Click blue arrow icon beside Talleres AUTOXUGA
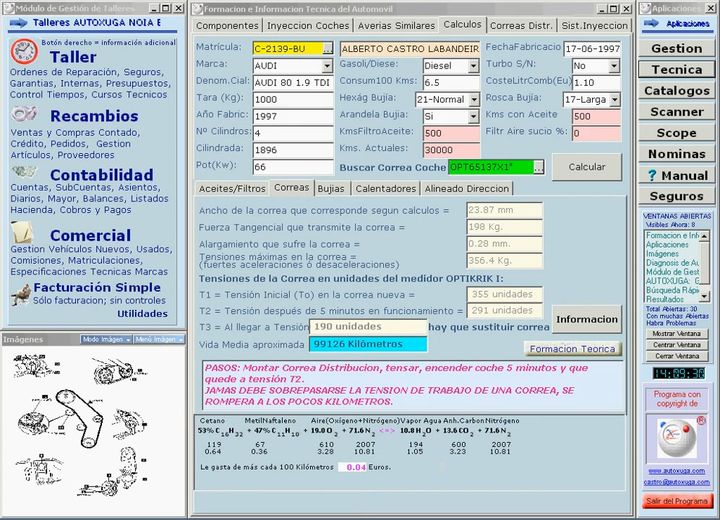The image size is (720, 520). [x=18, y=23]
